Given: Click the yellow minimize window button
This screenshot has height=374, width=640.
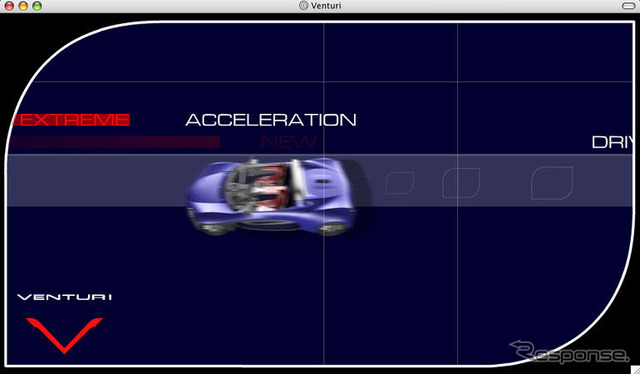Looking at the screenshot, I should point(23,6).
